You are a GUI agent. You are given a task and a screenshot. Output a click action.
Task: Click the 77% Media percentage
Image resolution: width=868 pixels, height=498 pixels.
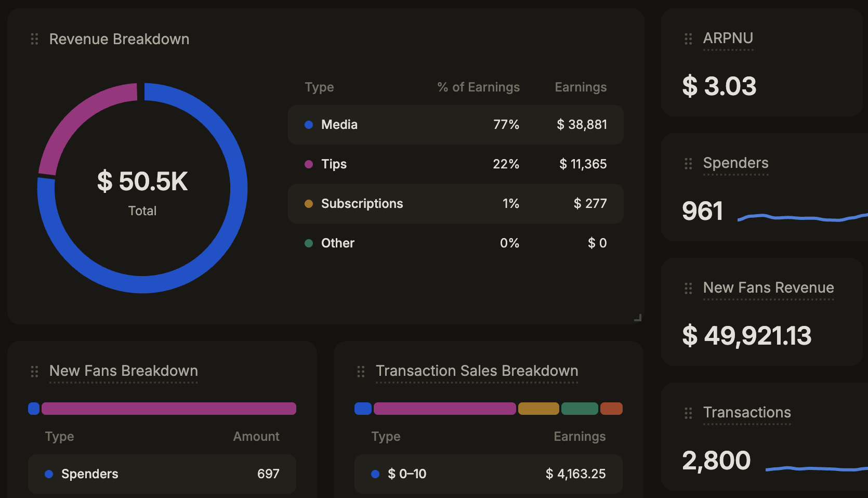point(506,125)
